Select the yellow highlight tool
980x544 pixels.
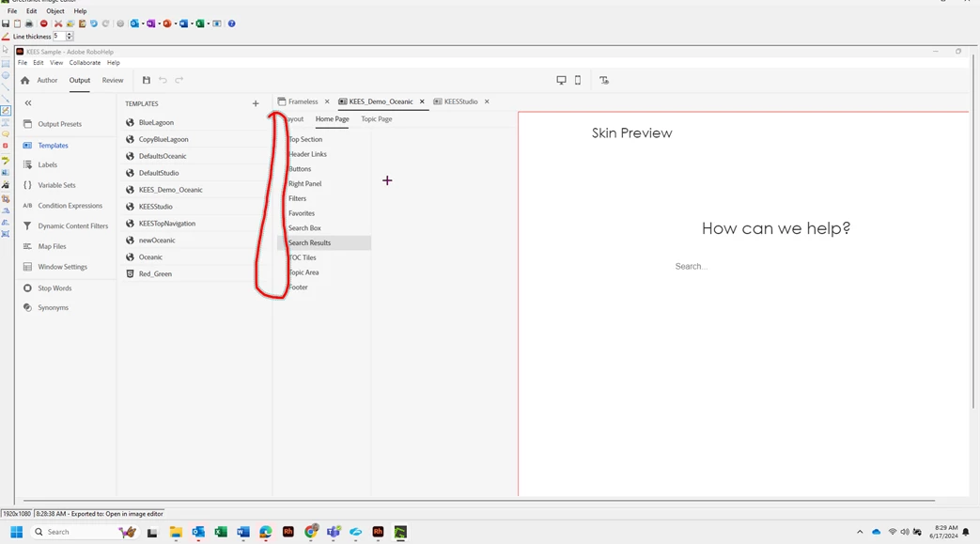click(6, 161)
